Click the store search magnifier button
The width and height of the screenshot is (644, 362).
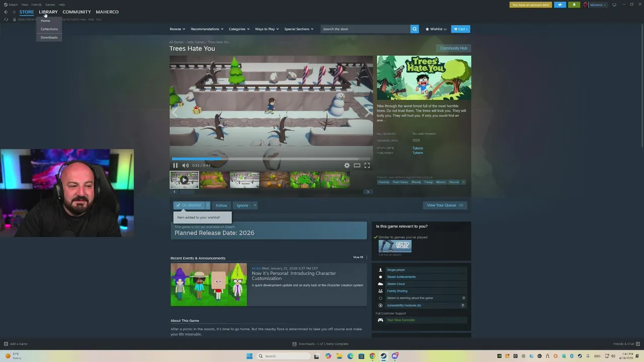415,29
